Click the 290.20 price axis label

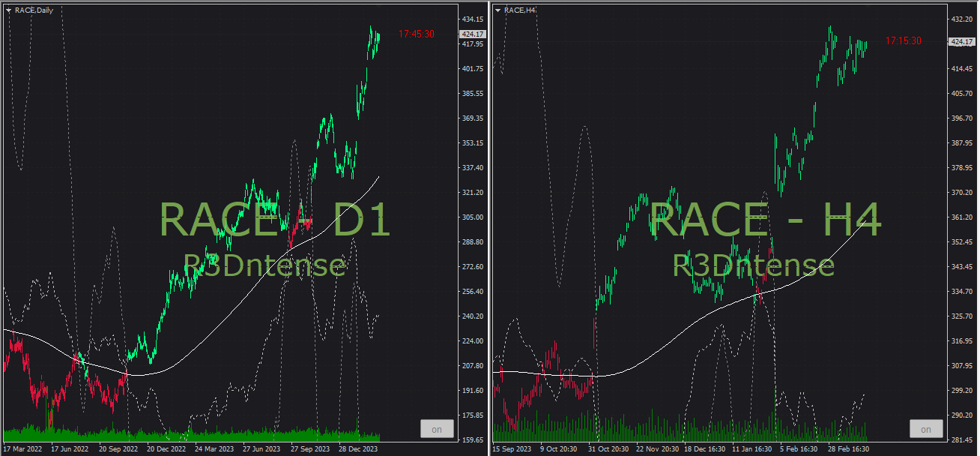coord(961,415)
